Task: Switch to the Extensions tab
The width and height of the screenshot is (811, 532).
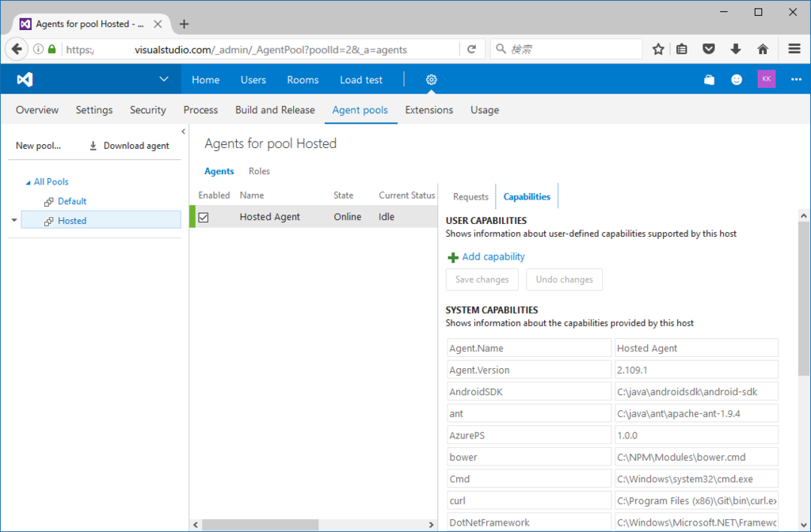Action: (428, 109)
